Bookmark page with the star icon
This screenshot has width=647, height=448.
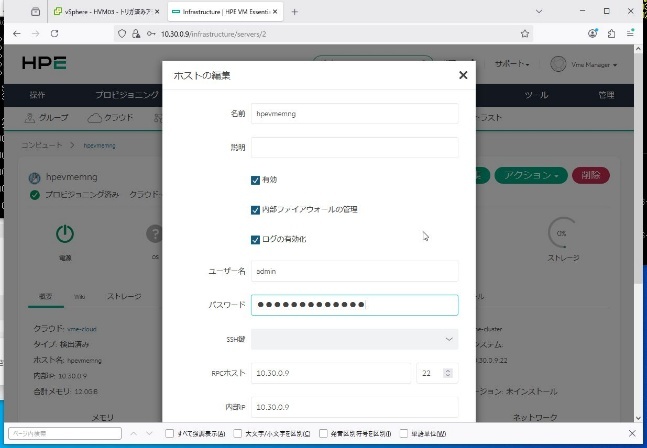pos(525,33)
